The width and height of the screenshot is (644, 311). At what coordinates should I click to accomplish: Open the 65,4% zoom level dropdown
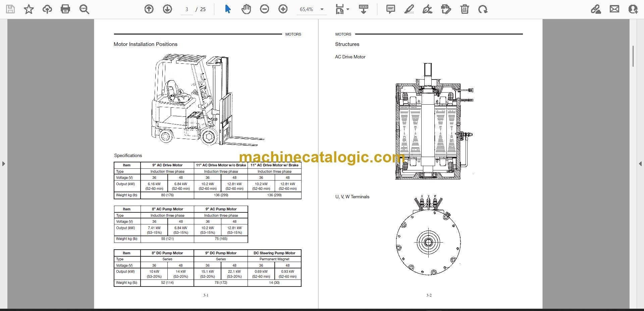pyautogui.click(x=312, y=9)
